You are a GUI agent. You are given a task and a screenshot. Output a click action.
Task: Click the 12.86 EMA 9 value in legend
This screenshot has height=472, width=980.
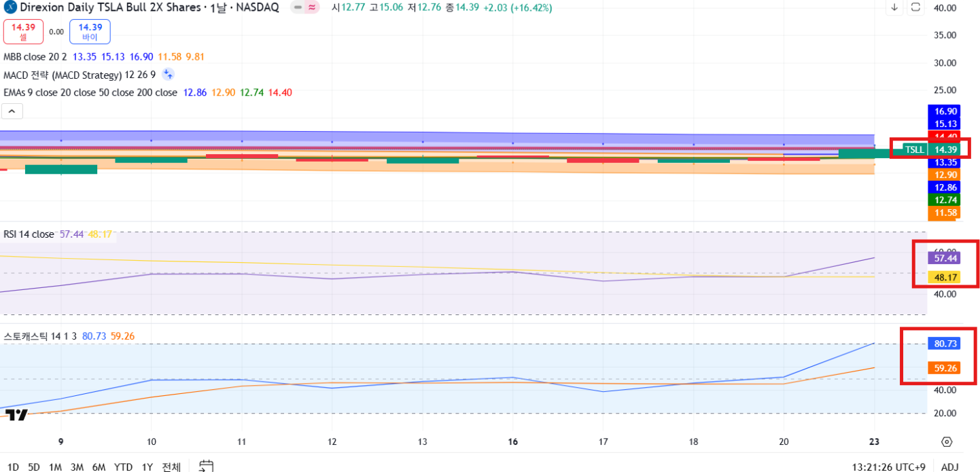pos(195,92)
